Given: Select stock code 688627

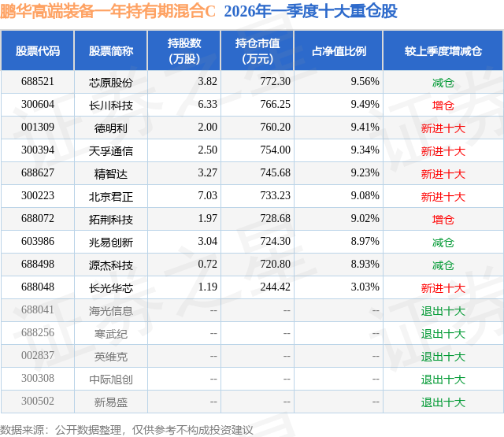Looking at the screenshot, I should (38, 173).
